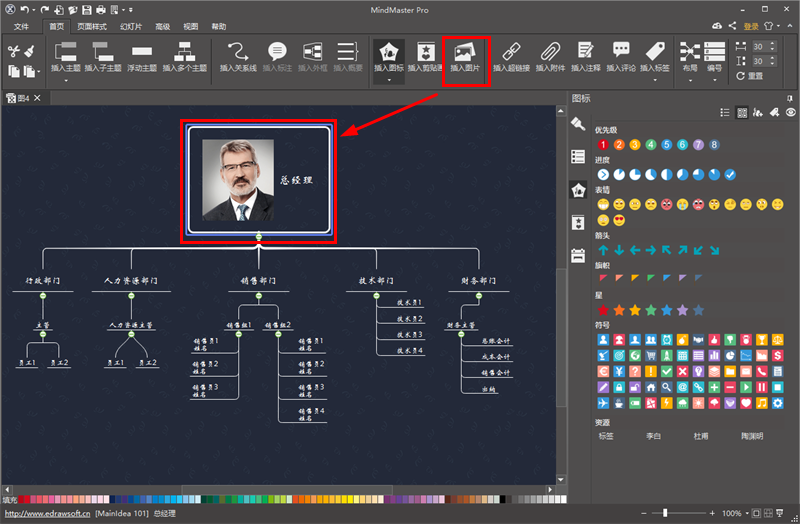
Task: Open the dropdown arrow under 插入标签
Action: pyautogui.click(x=655, y=80)
